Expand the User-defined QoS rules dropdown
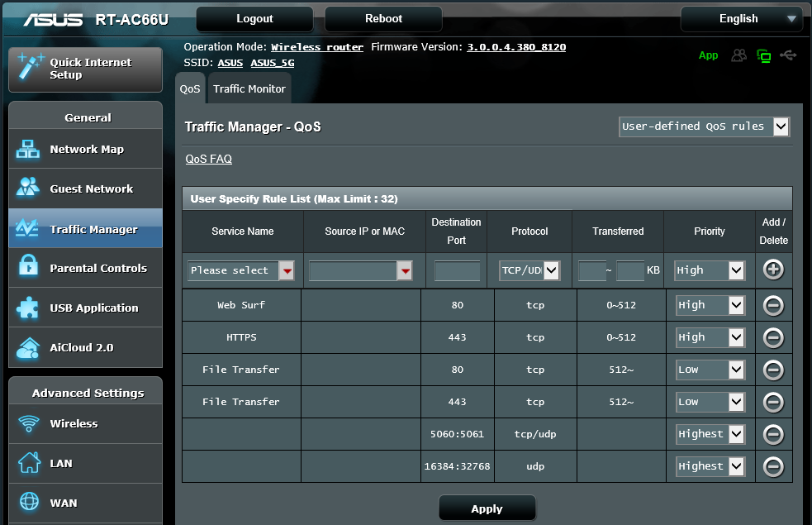812x525 pixels. [704, 126]
